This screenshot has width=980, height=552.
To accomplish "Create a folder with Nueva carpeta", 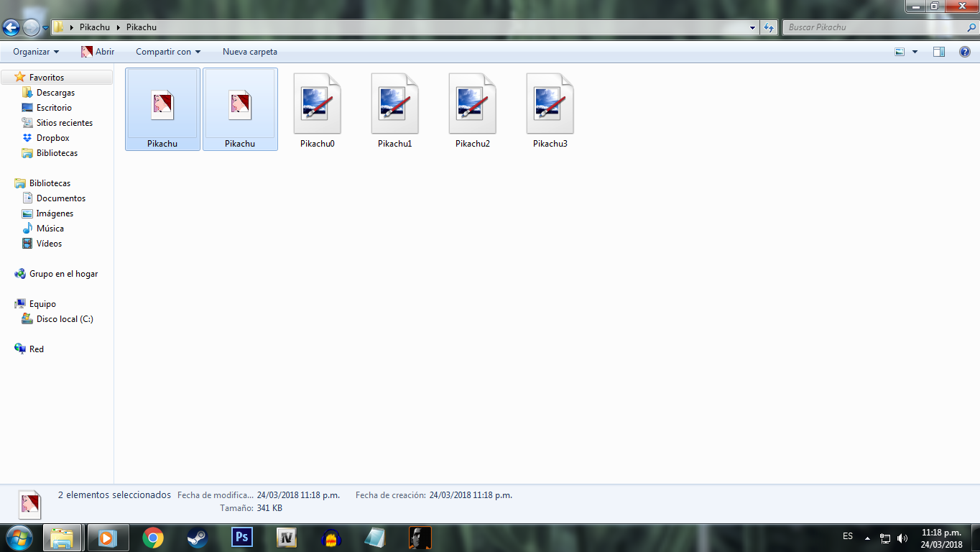I will (250, 52).
